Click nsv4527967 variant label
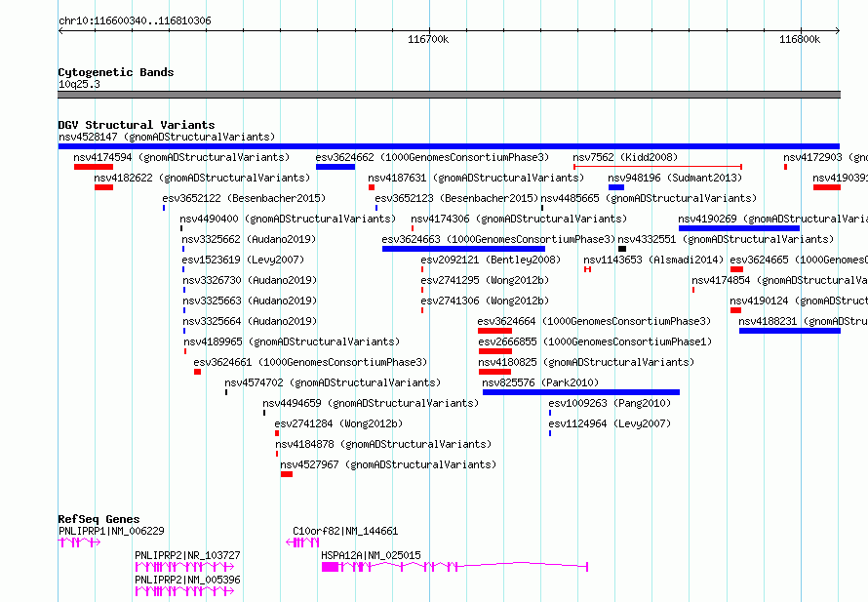Viewport: 868px width, 602px height. (388, 464)
